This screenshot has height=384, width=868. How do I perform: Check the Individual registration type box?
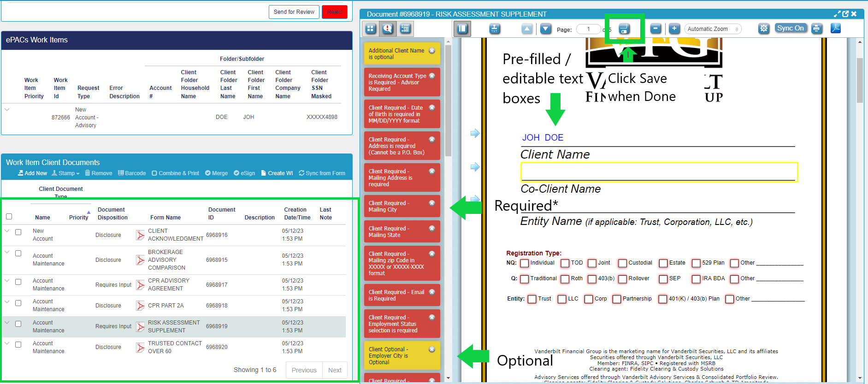click(524, 263)
